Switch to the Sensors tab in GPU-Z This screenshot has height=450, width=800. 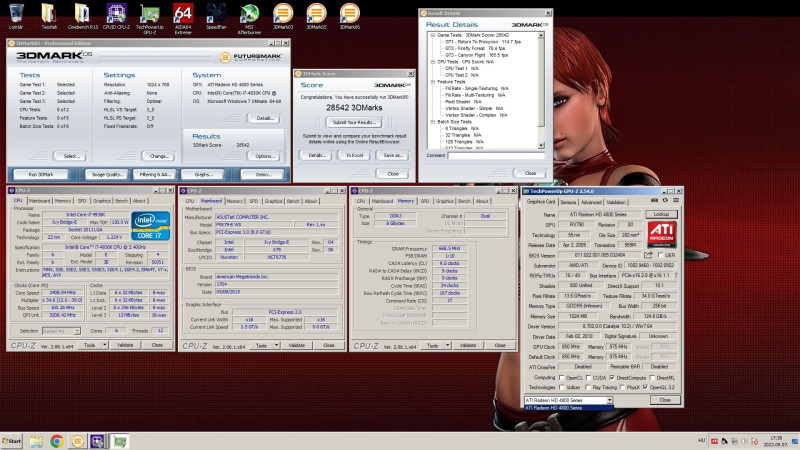[568, 202]
